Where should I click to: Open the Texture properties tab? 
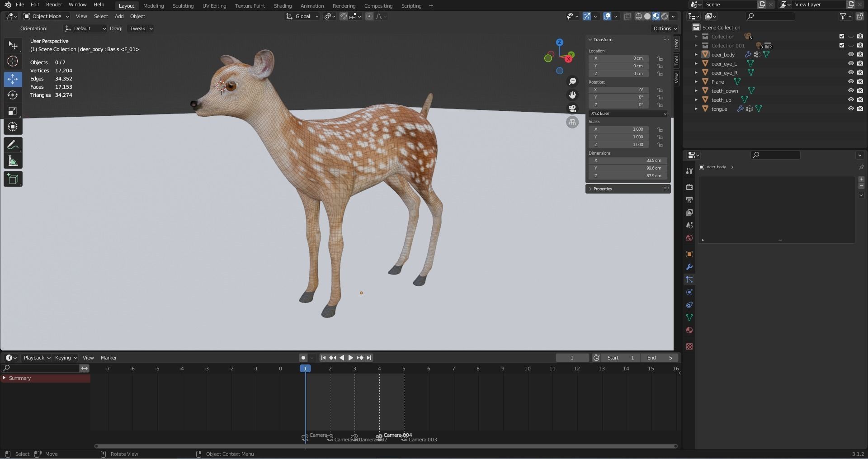(689, 346)
